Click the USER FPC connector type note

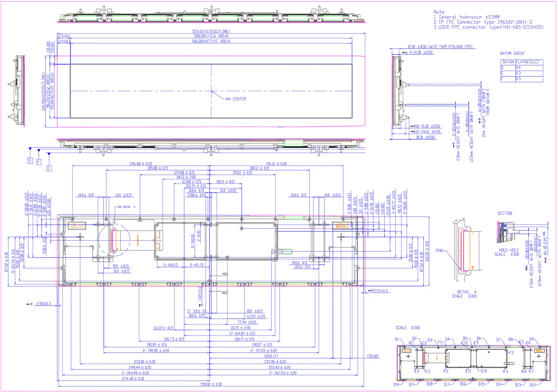click(488, 27)
